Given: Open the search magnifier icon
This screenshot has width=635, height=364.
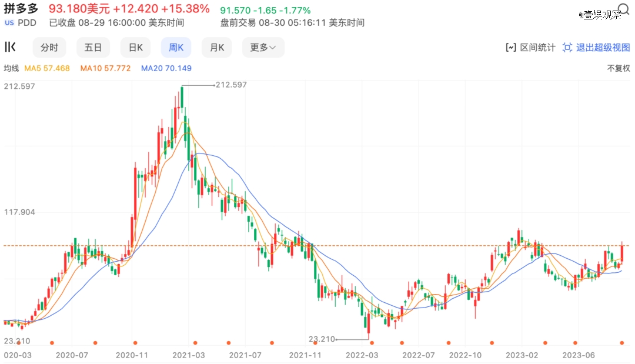Looking at the screenshot, I should coord(623,9).
